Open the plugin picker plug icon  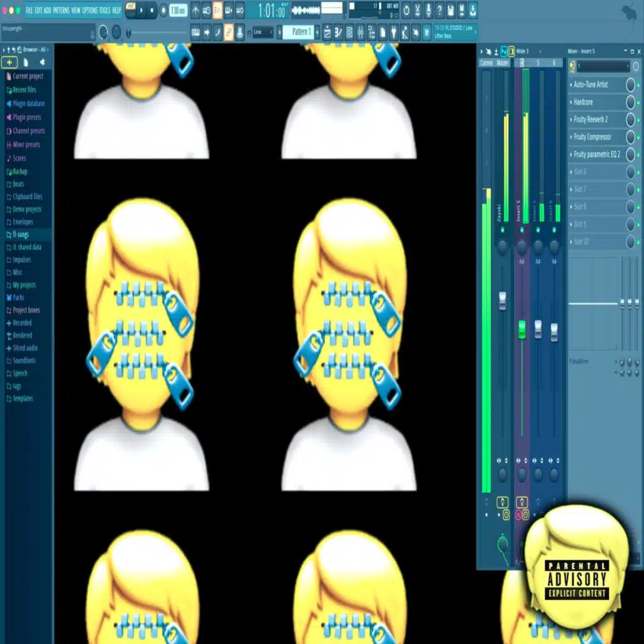[x=394, y=33]
